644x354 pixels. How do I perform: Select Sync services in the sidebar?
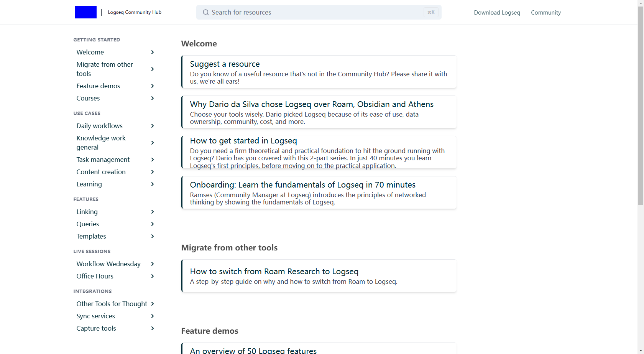95,316
